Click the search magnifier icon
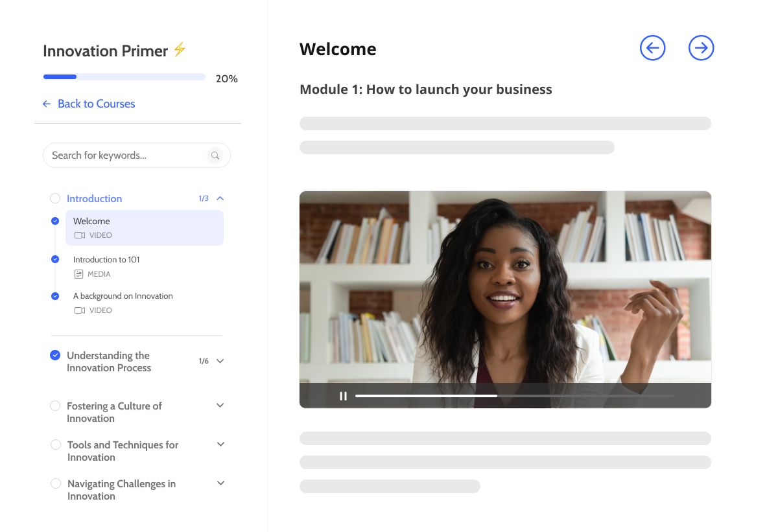 click(x=215, y=156)
